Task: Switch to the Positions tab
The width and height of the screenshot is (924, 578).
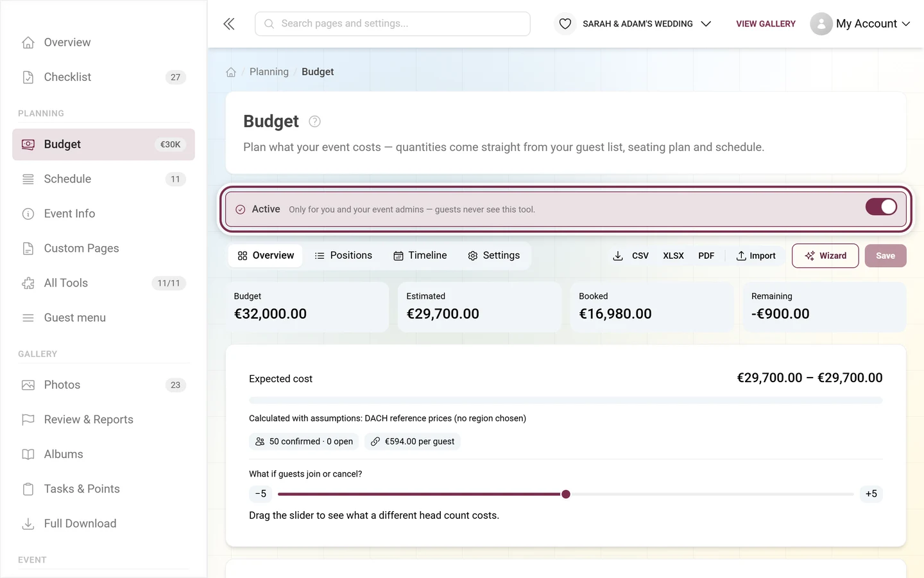Action: [343, 256]
